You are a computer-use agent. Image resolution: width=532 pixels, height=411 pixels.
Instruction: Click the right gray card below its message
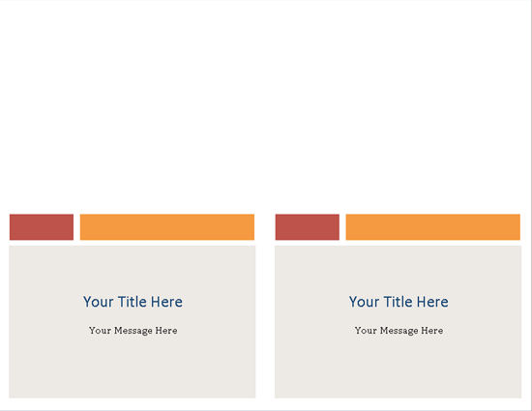(x=398, y=367)
